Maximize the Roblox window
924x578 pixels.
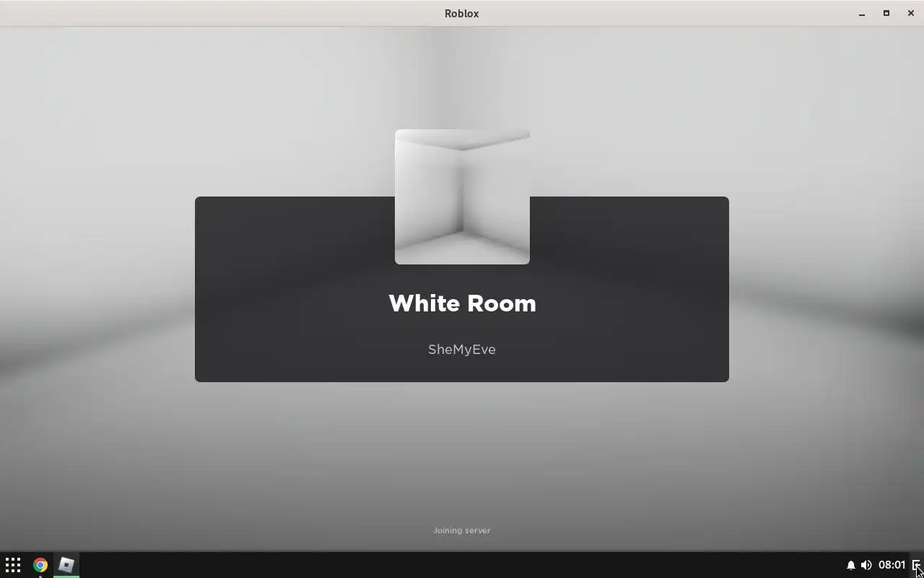886,14
